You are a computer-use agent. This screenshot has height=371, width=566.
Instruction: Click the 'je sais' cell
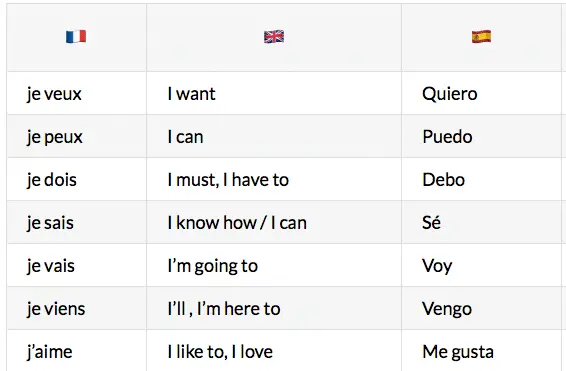point(77,222)
